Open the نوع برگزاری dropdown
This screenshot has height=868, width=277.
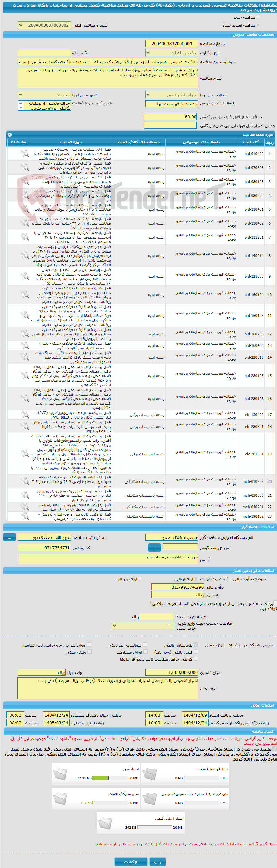pos(172,53)
